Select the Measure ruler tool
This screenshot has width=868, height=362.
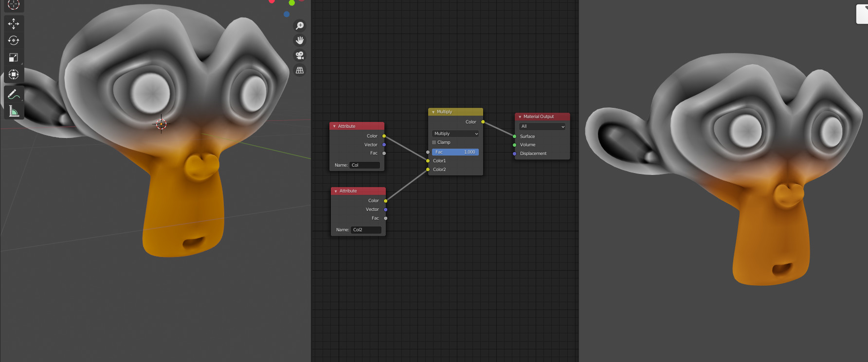[14, 111]
